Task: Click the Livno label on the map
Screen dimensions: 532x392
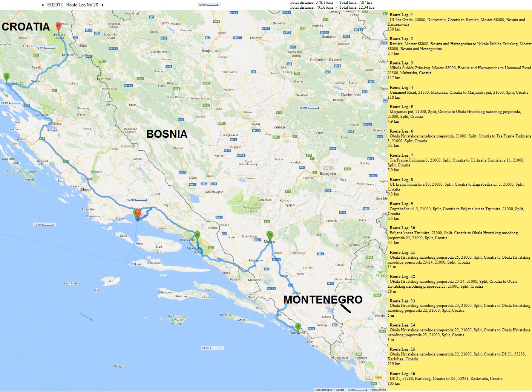Action: click(193, 178)
